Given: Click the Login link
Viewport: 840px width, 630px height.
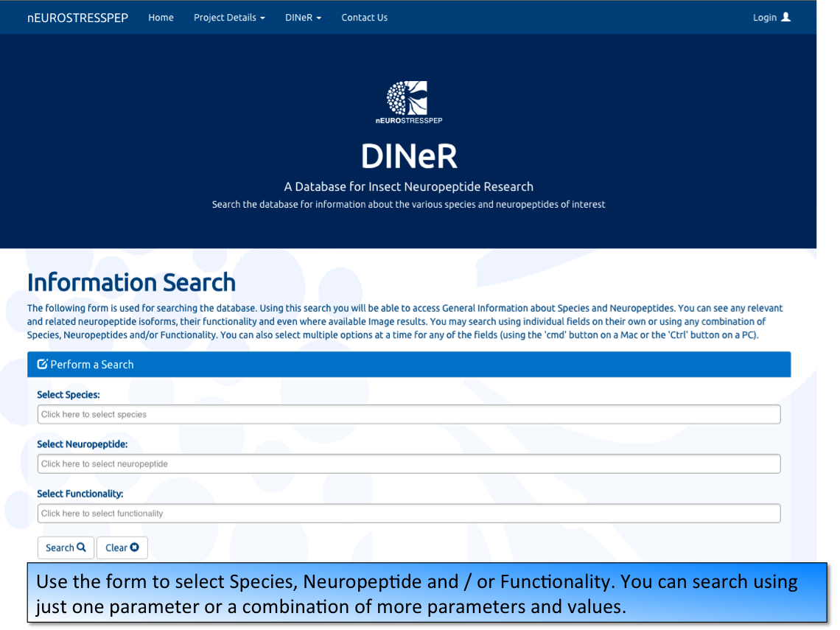Looking at the screenshot, I should pyautogui.click(x=771, y=18).
